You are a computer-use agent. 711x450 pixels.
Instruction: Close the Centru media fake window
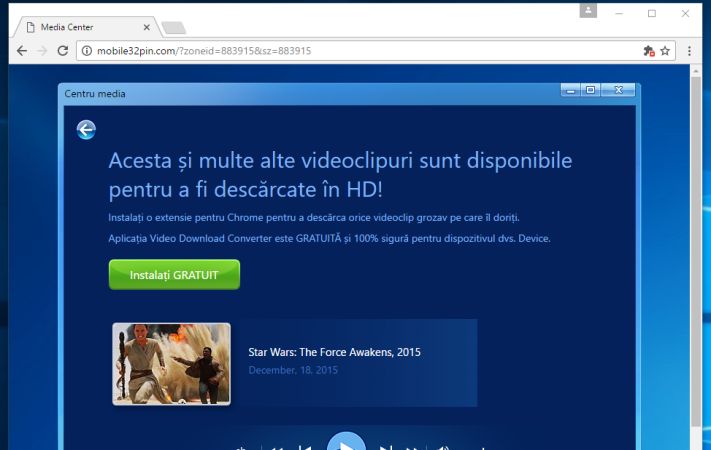pyautogui.click(x=618, y=90)
